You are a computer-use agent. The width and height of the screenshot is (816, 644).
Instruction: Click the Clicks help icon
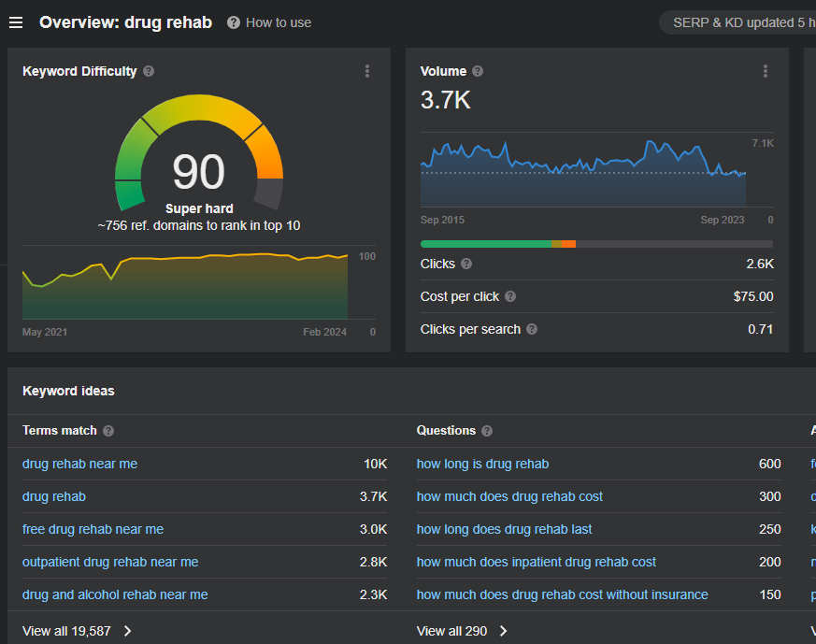[x=466, y=264]
